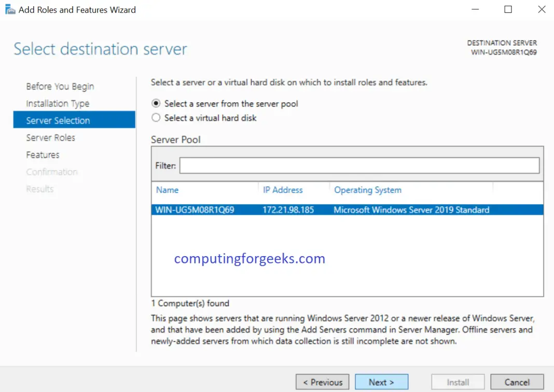Choose 'Select a virtual hard disk' option
554x392 pixels.
click(156, 118)
